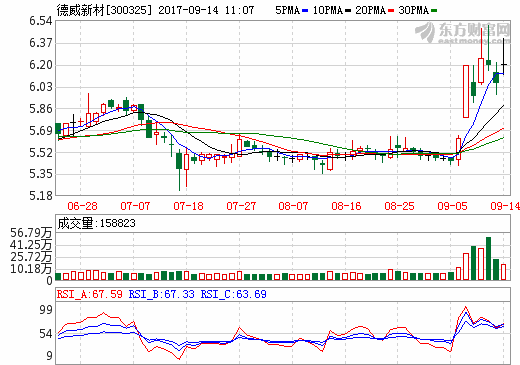
Task: Click the 5PMA legend label
Action: click(287, 10)
